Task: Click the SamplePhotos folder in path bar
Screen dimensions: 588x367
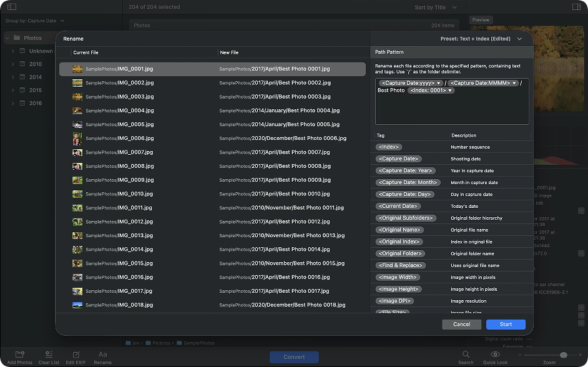Action: pyautogui.click(x=196, y=343)
